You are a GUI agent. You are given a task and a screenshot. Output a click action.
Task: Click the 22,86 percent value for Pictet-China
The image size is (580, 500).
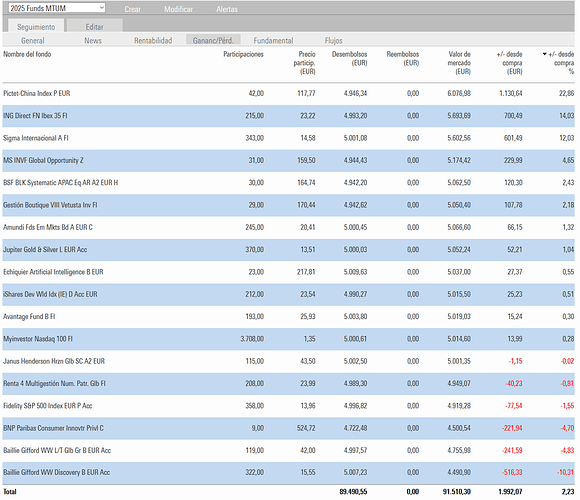(566, 94)
